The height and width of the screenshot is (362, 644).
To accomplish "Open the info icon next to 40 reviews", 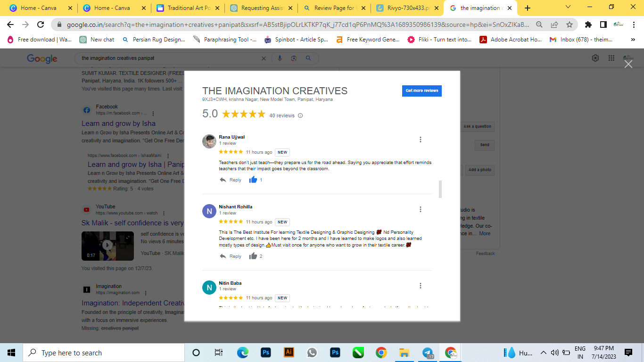I will [300, 115].
